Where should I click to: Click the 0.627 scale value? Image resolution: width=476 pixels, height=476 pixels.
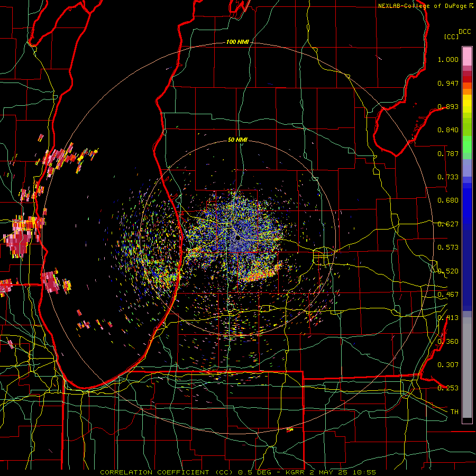[x=448, y=224]
